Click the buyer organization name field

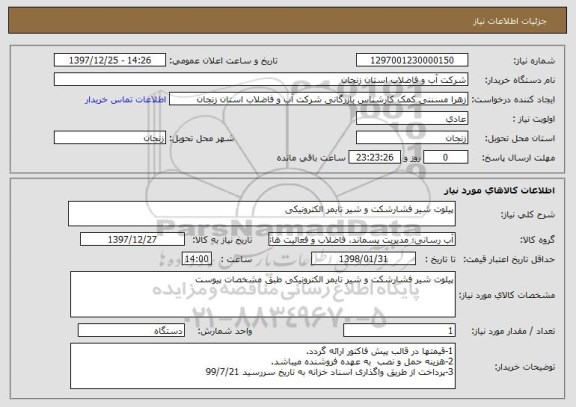point(261,80)
